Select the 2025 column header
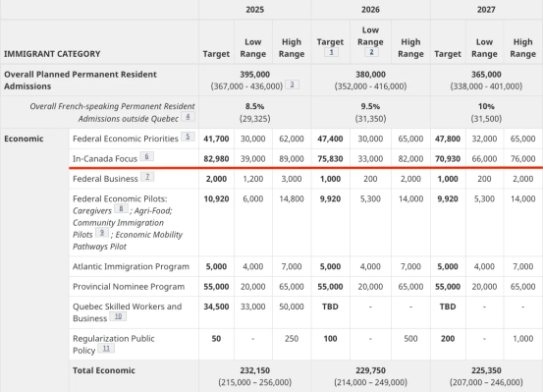This screenshot has height=392, width=543. (x=255, y=10)
